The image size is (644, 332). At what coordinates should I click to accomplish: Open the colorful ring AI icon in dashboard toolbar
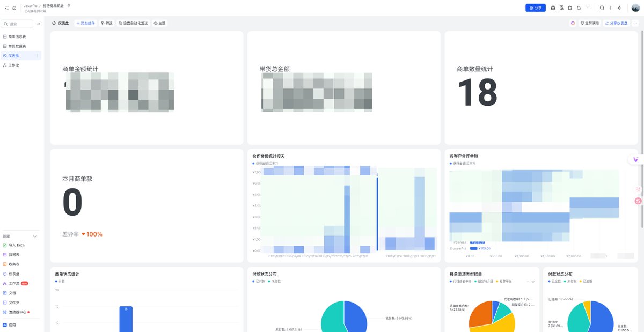click(x=573, y=23)
